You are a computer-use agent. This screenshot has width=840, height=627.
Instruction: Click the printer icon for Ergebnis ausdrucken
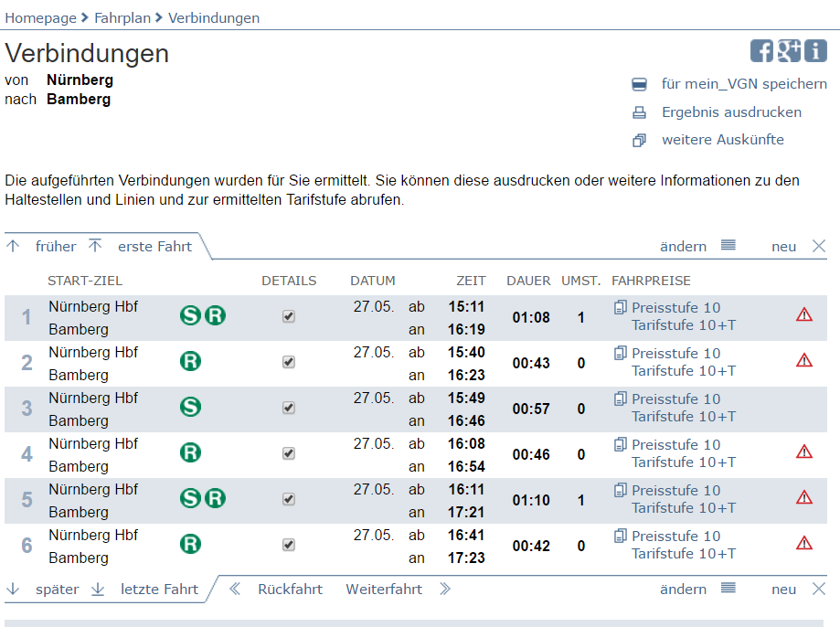point(640,112)
